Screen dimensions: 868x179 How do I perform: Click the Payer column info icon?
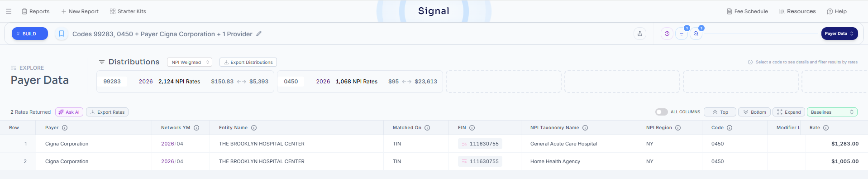point(65,128)
